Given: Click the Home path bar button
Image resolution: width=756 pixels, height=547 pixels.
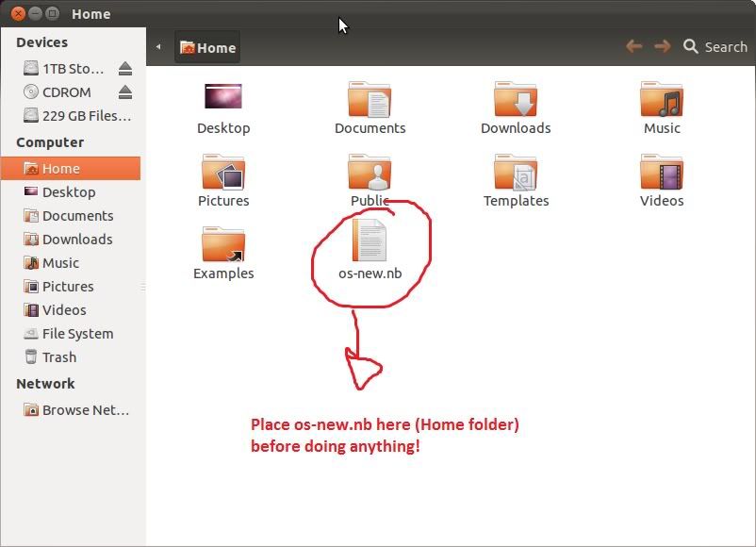Looking at the screenshot, I should [x=207, y=47].
